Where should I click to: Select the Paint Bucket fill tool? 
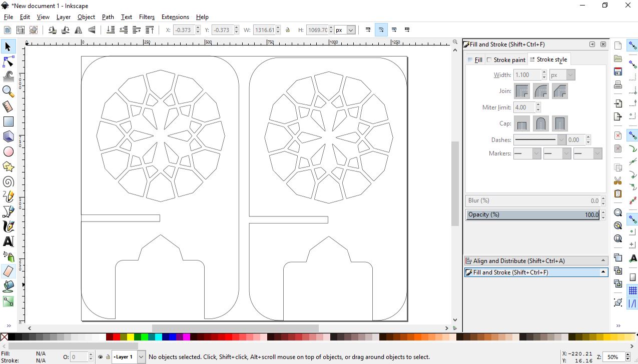(8, 286)
